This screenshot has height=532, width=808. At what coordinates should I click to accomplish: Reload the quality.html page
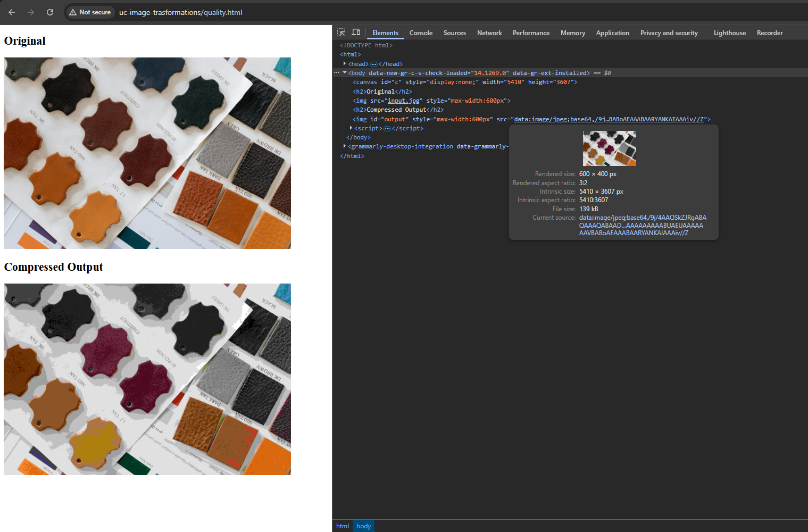click(49, 12)
